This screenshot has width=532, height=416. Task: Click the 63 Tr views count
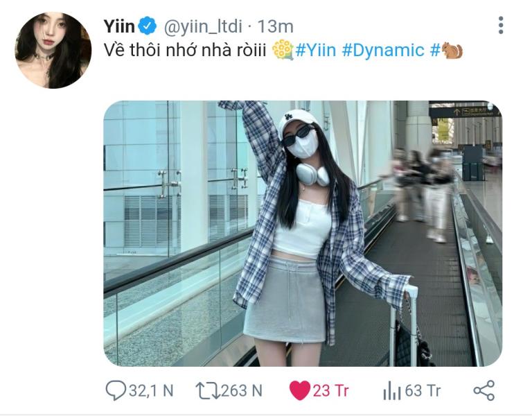point(423,390)
